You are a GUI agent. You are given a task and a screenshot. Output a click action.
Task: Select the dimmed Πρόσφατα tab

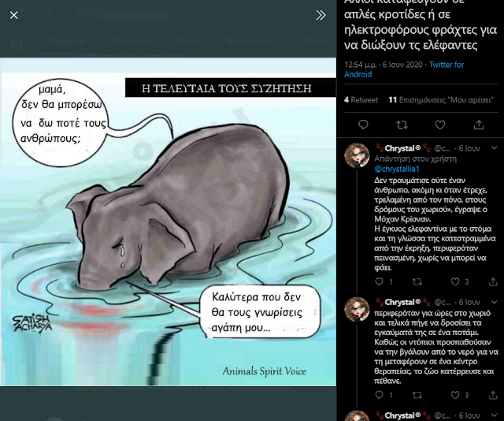point(131,41)
